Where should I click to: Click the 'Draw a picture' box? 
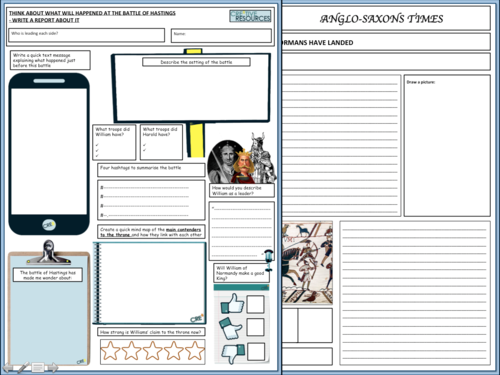click(447, 146)
